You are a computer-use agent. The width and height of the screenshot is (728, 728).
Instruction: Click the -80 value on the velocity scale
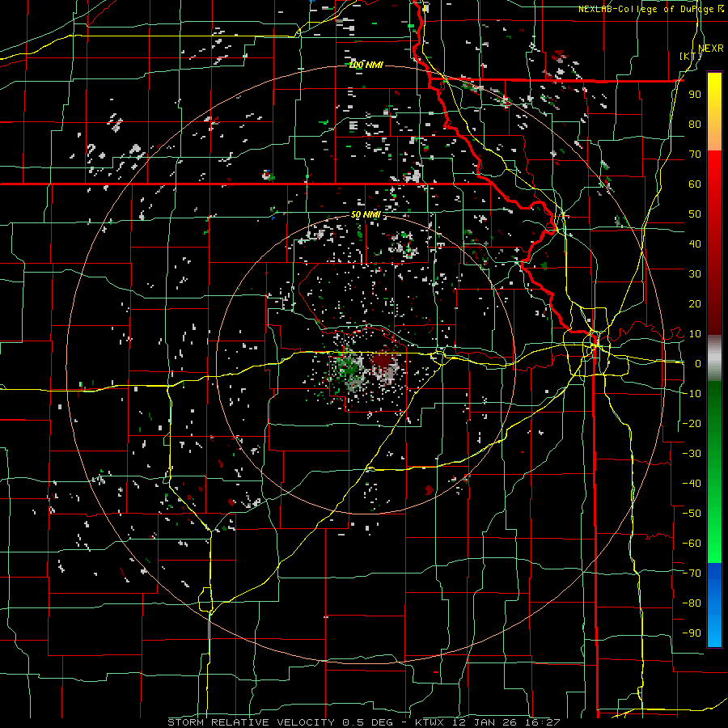click(x=692, y=603)
